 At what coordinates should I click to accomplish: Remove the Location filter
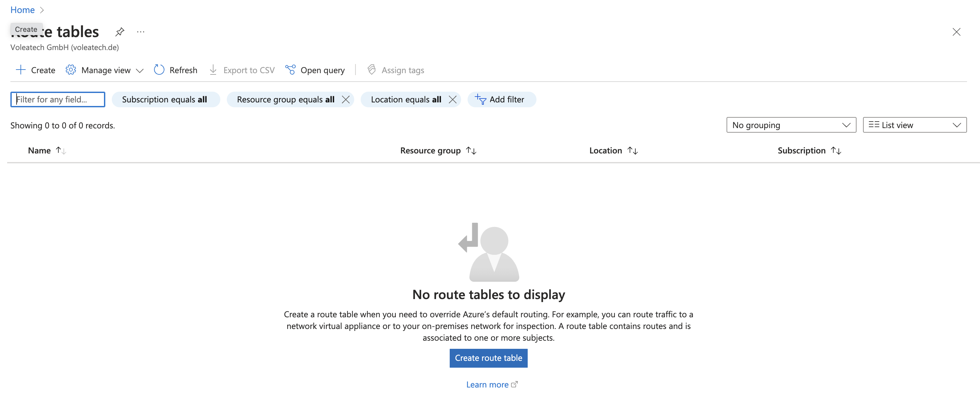coord(453,99)
